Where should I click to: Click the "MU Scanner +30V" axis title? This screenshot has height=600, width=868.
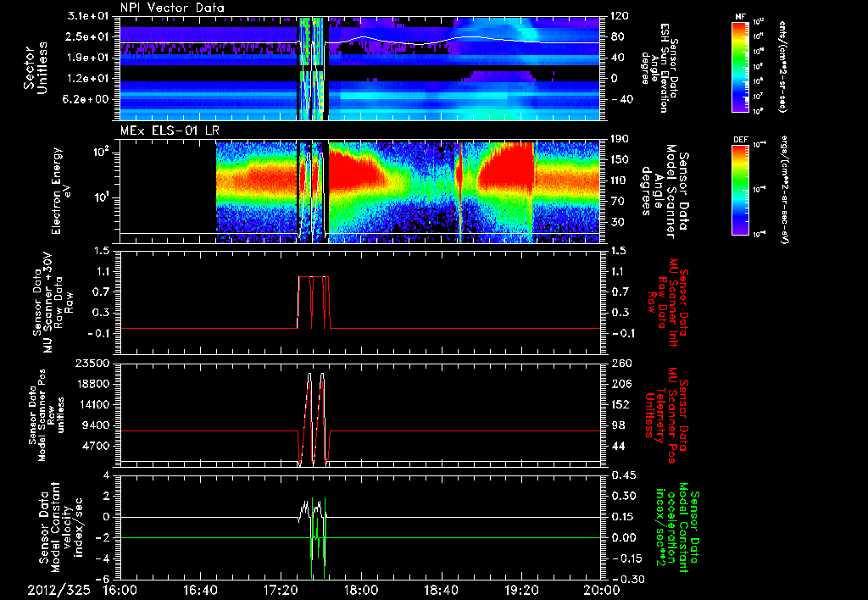tap(50, 303)
